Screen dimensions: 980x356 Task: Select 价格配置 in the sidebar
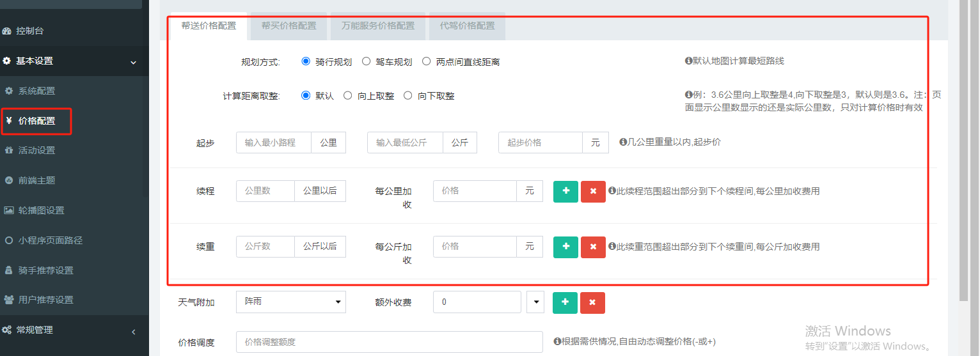coord(36,121)
